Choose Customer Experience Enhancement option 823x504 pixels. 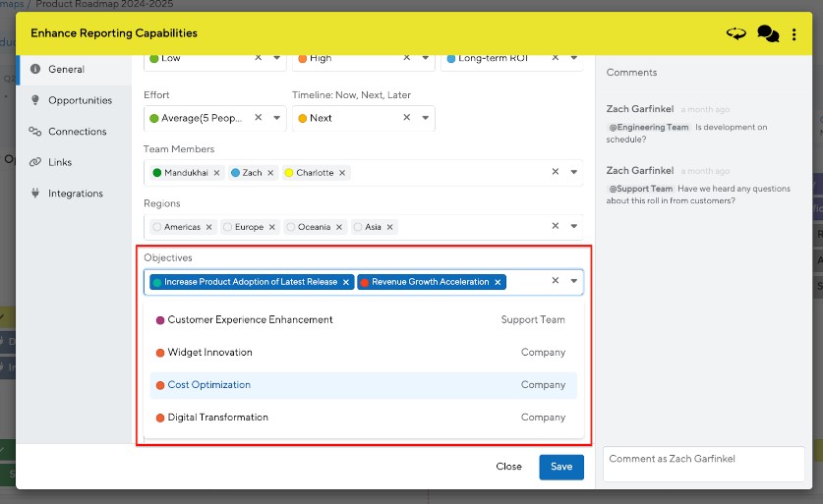(x=250, y=319)
